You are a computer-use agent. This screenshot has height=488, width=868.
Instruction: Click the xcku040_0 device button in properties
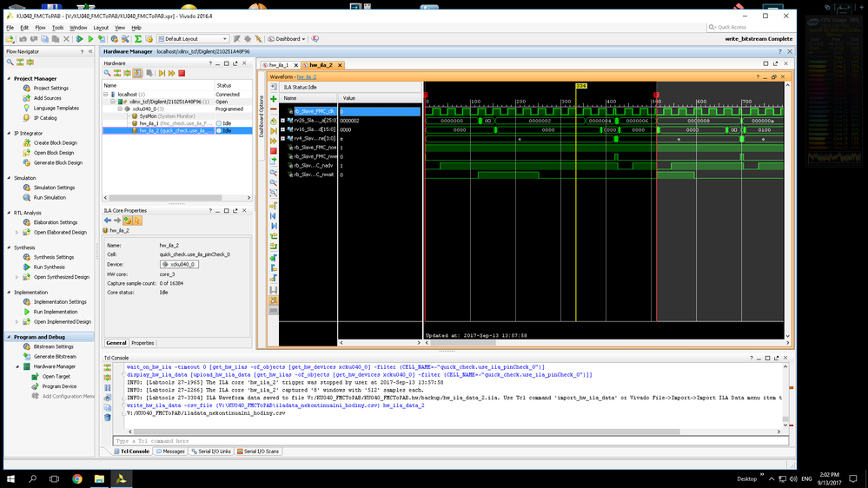point(179,265)
